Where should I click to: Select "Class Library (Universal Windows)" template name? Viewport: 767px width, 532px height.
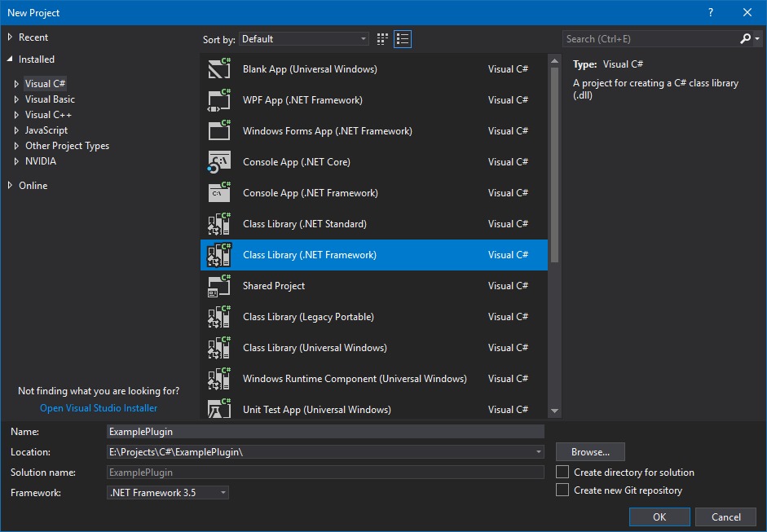(315, 348)
